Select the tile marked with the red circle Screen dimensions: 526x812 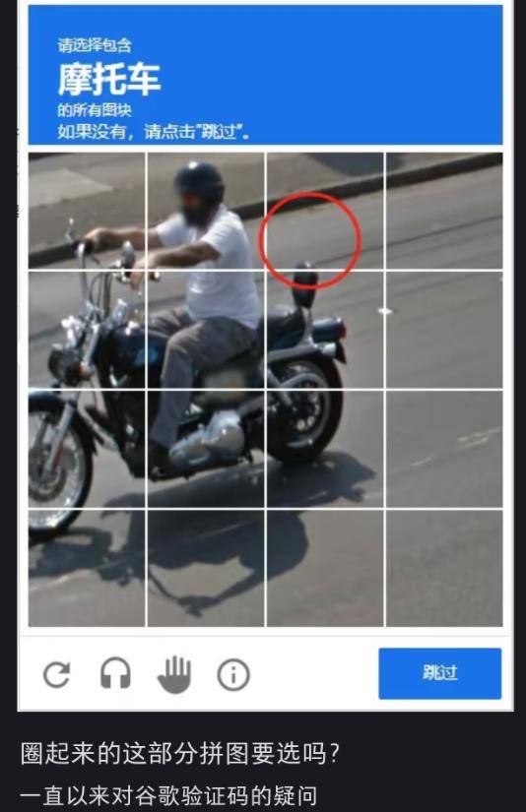[x=325, y=211]
